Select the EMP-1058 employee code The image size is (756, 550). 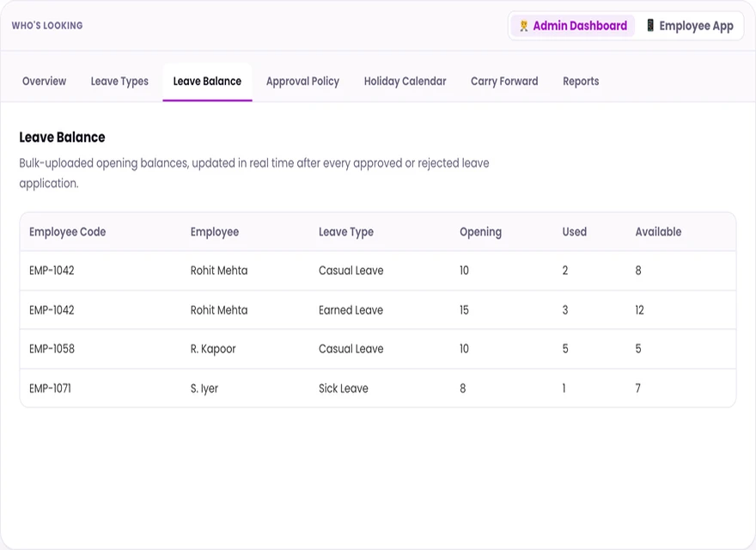point(52,348)
